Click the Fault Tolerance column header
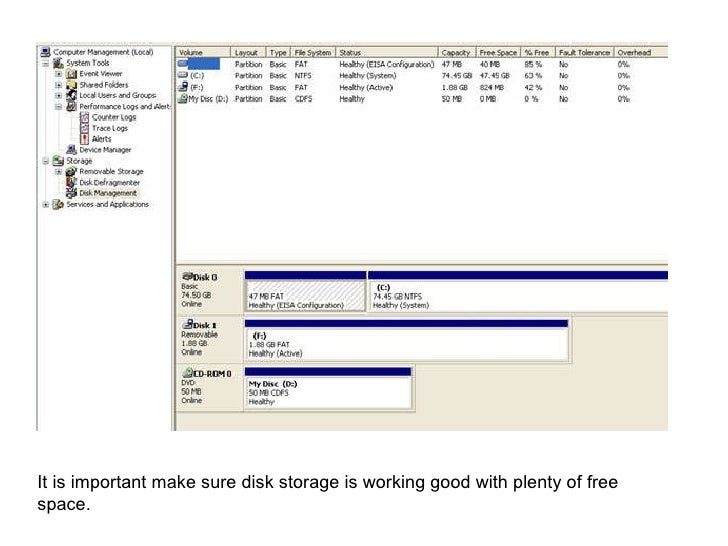Image resolution: width=728 pixels, height=546 pixels. click(585, 52)
